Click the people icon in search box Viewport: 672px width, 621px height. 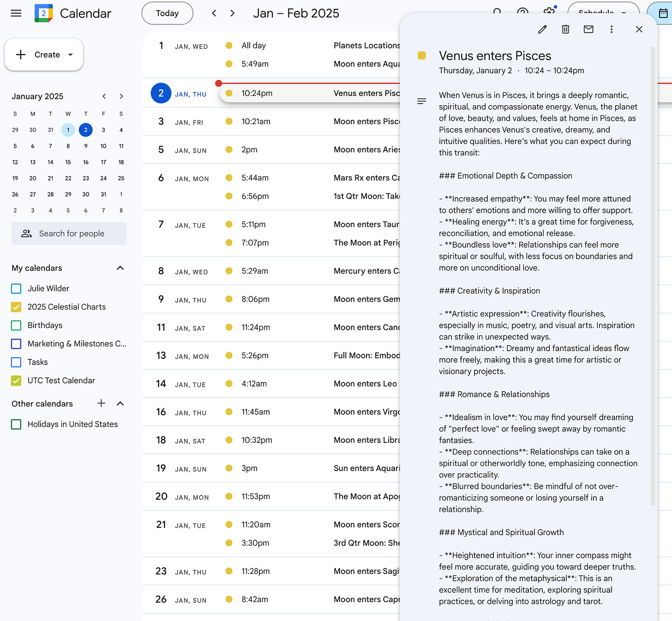[27, 233]
